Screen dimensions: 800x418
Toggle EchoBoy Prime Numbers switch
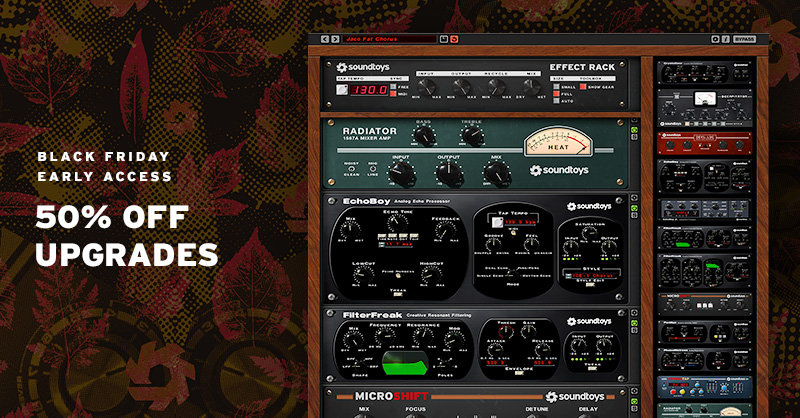(x=398, y=276)
